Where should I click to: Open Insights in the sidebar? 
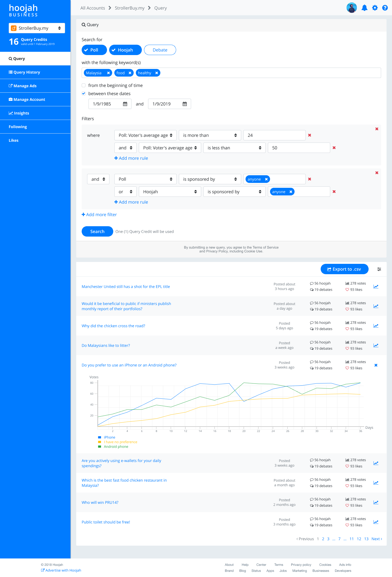point(21,113)
